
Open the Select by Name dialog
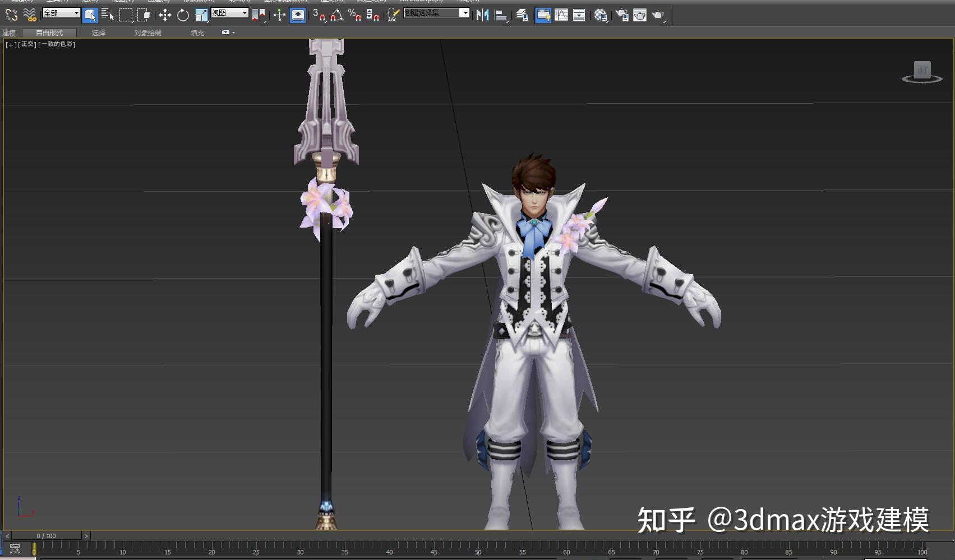tap(108, 15)
